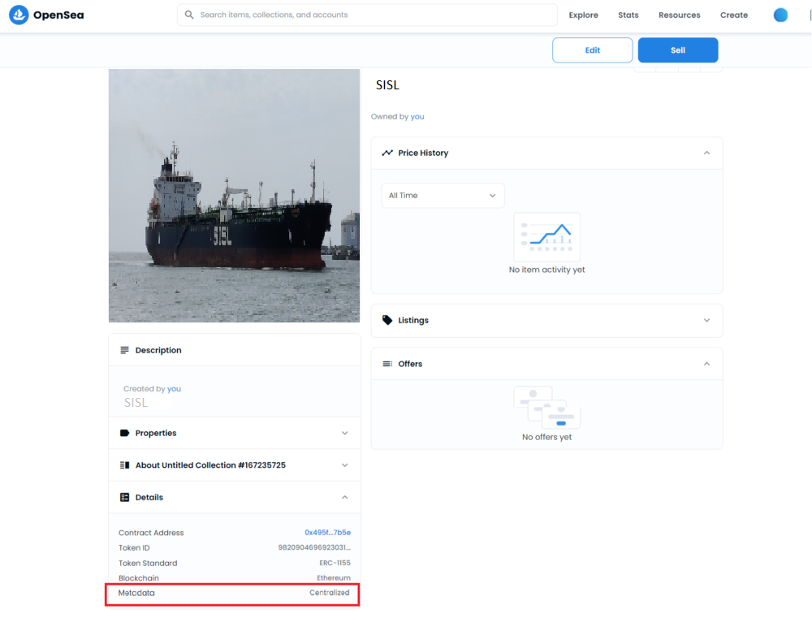Click the 'No offers yet' text
Screen dimensions: 812x644
(546, 437)
